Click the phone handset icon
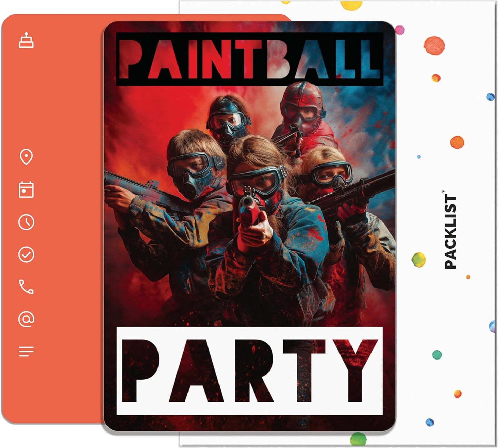This screenshot has width=498, height=448. tap(26, 287)
